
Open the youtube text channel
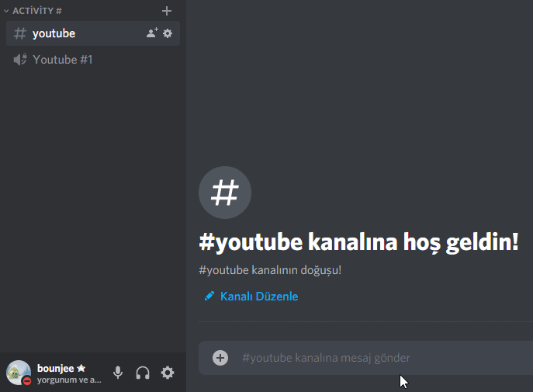(x=93, y=33)
